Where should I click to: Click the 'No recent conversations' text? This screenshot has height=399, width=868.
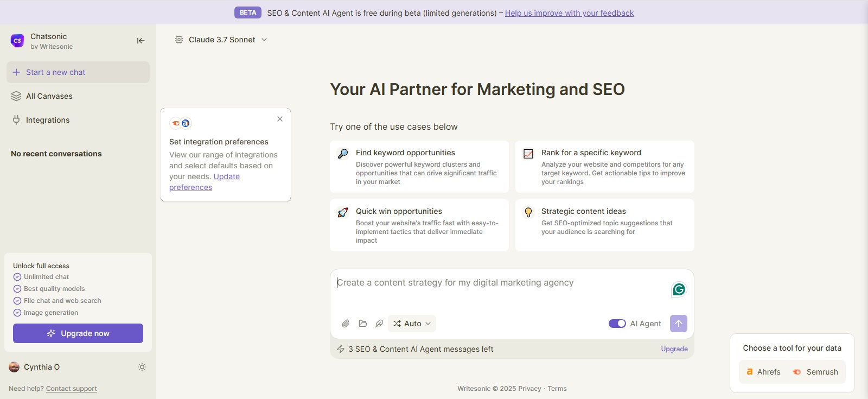(56, 154)
